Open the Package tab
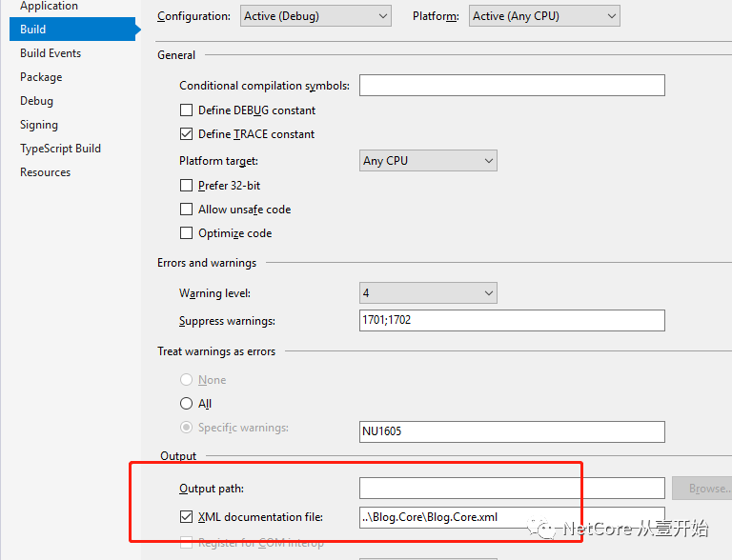Screen dimensions: 732x560 coord(41,77)
